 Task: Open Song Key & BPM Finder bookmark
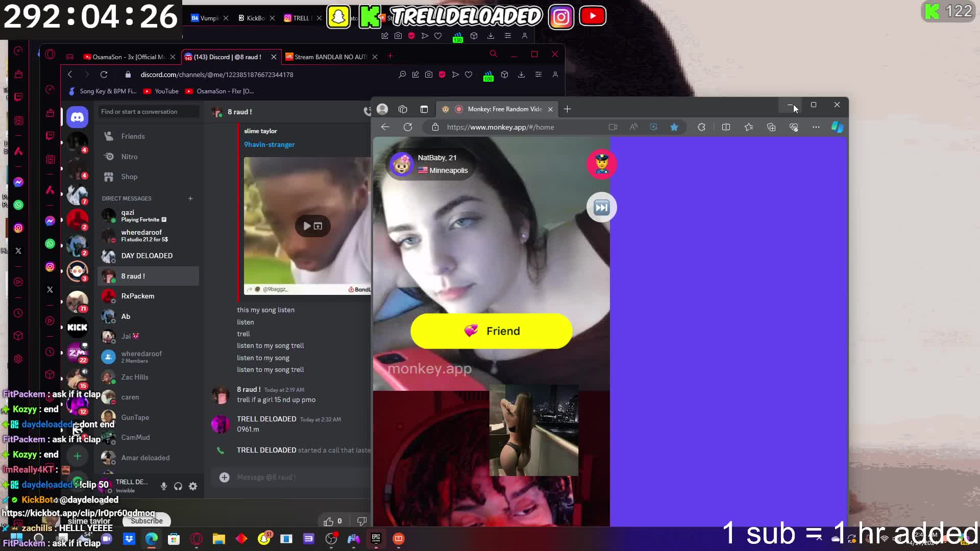pyautogui.click(x=103, y=91)
